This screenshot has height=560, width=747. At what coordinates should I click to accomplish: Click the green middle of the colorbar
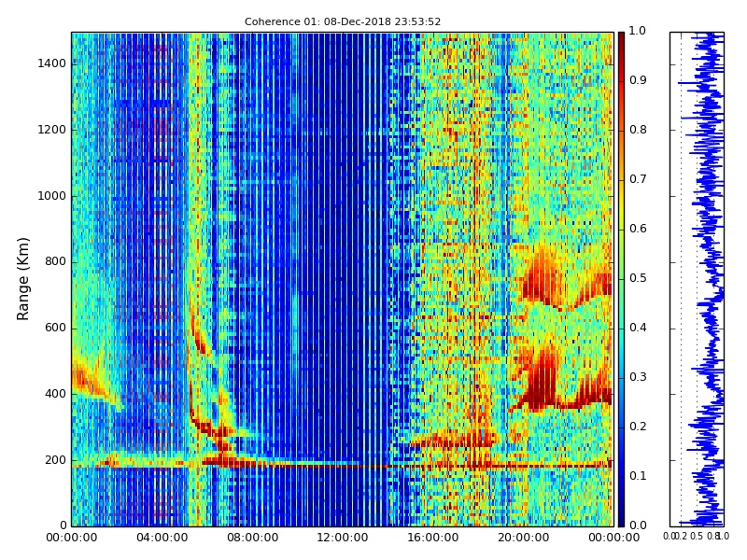coord(621,279)
